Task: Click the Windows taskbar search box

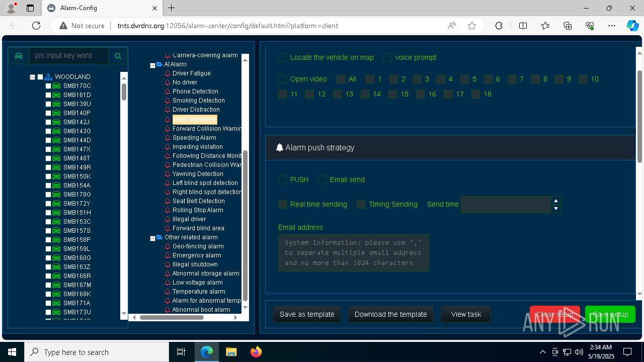Action: tap(97, 352)
